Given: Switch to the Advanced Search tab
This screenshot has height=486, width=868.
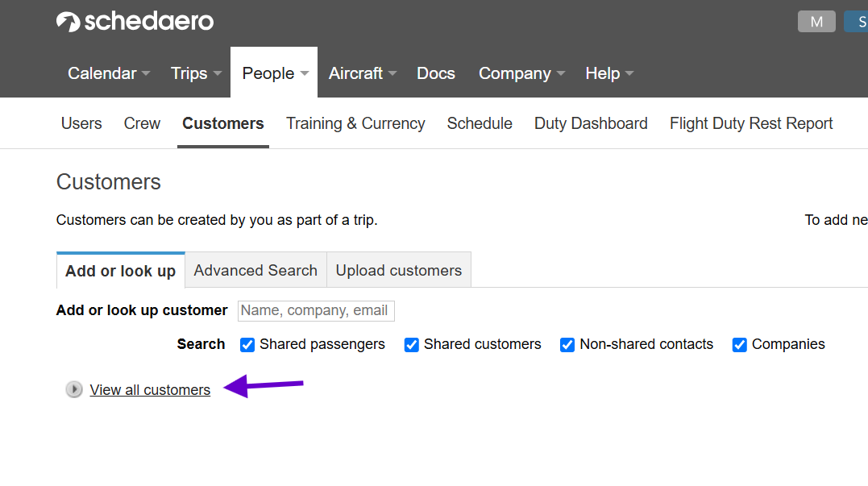Looking at the screenshot, I should pos(255,271).
